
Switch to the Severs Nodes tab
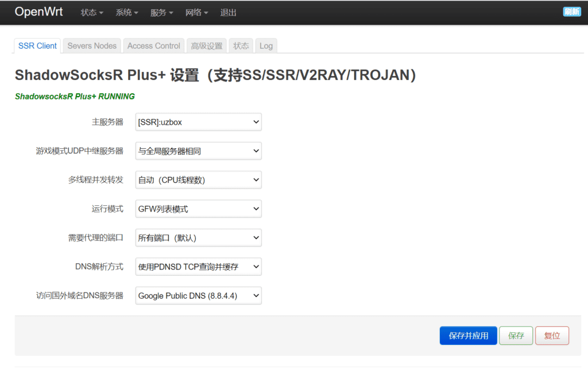pos(91,45)
